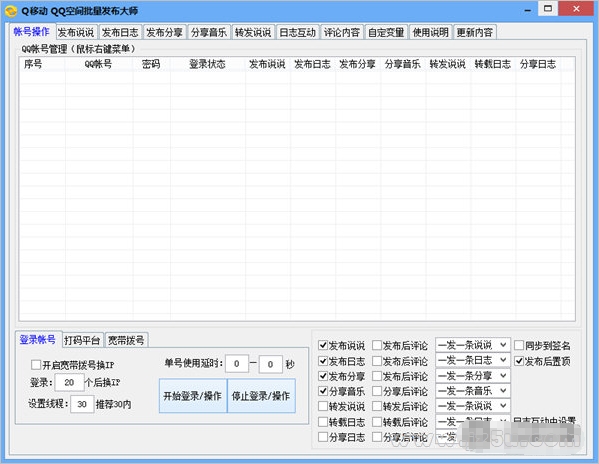Open the 分享音乐 tab at top

209,32
